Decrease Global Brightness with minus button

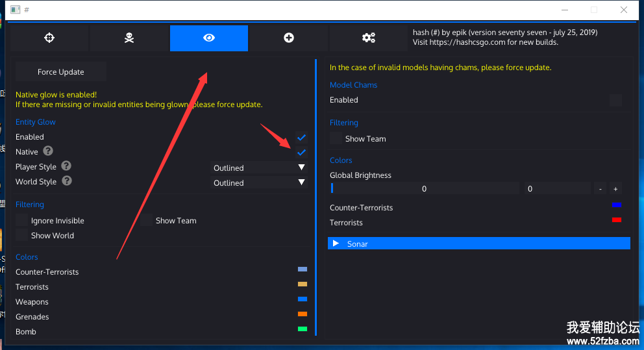click(x=601, y=189)
